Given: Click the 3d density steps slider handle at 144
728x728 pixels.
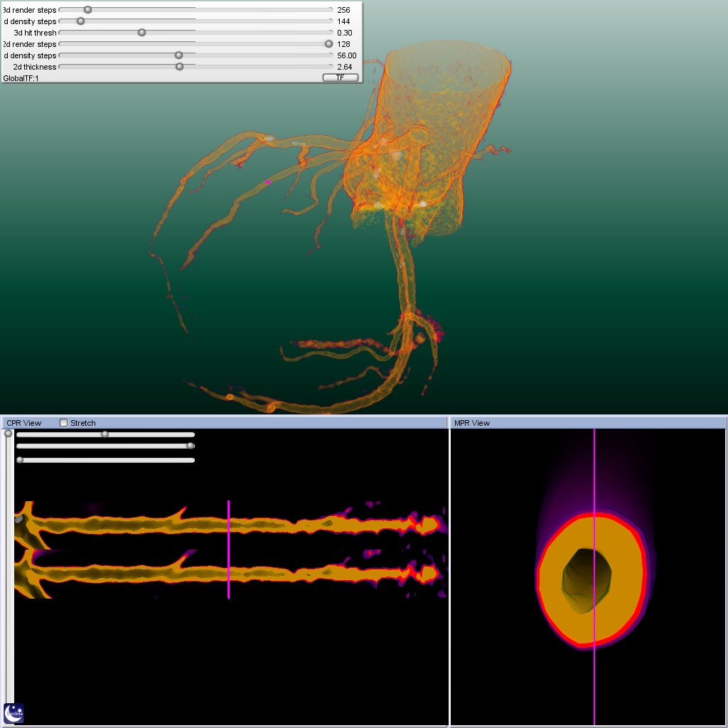Looking at the screenshot, I should click(x=80, y=21).
